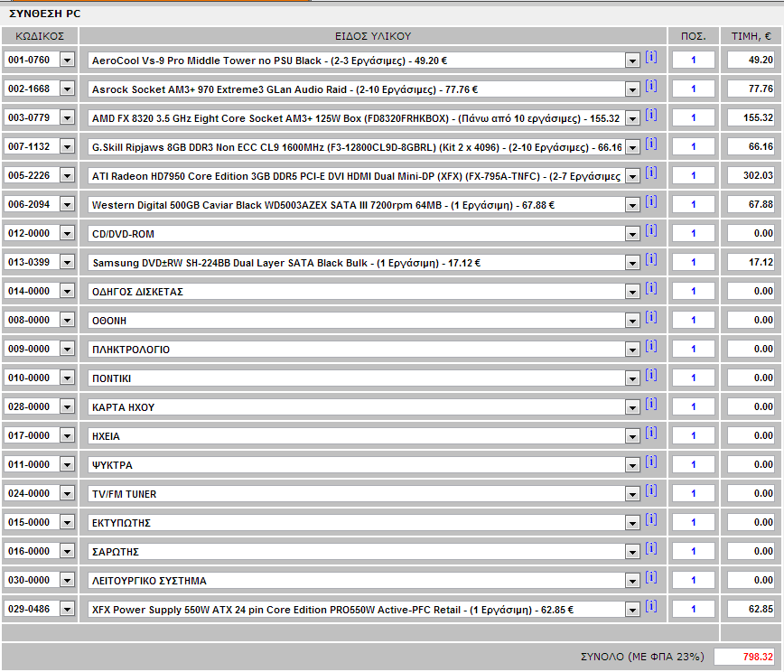
Task: Click the 62.85 price field
Action: [x=751, y=610]
